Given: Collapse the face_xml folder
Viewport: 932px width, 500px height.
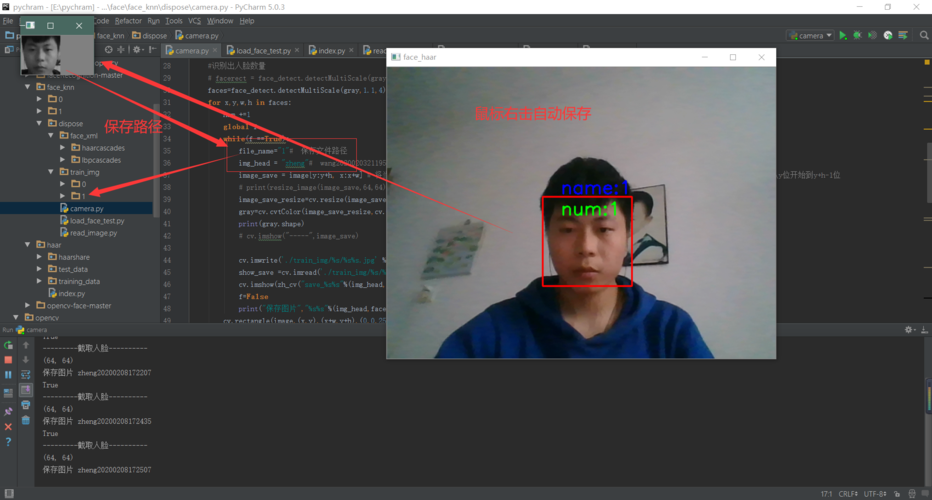Looking at the screenshot, I should [51, 136].
